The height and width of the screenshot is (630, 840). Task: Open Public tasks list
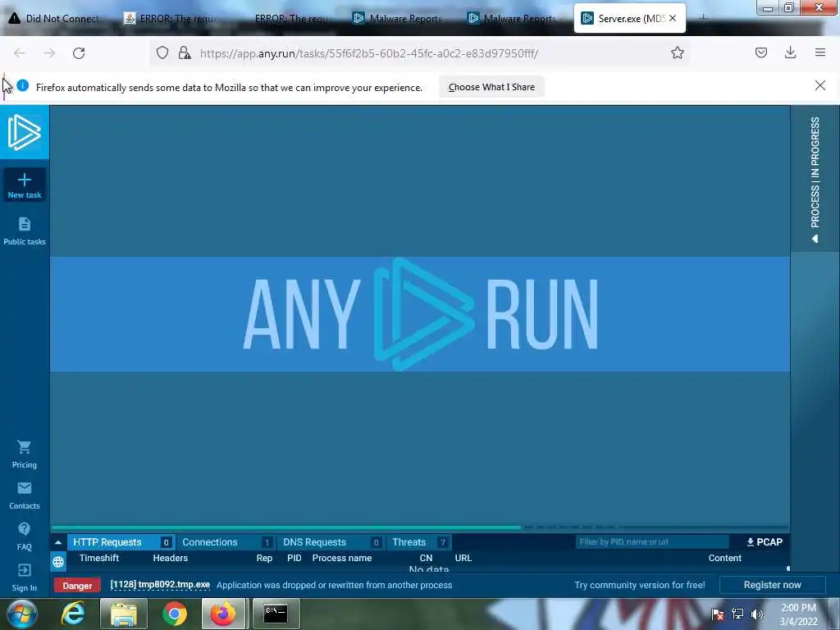(24, 231)
